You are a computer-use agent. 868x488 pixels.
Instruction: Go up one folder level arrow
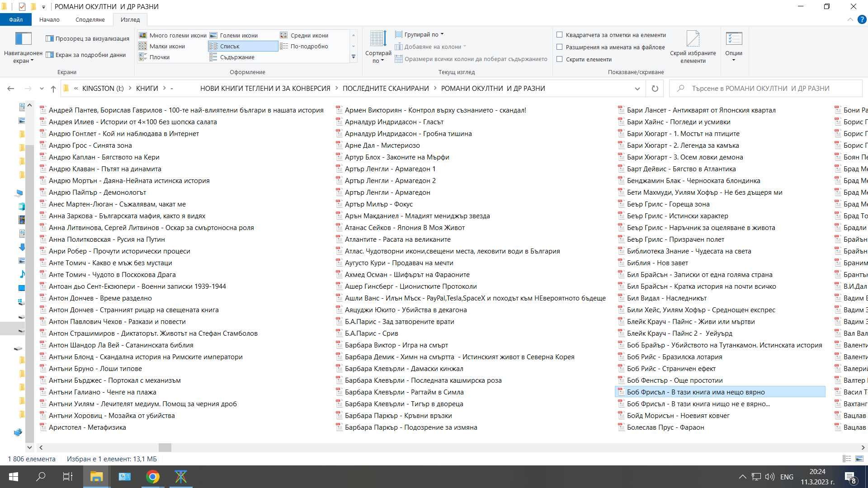click(53, 89)
